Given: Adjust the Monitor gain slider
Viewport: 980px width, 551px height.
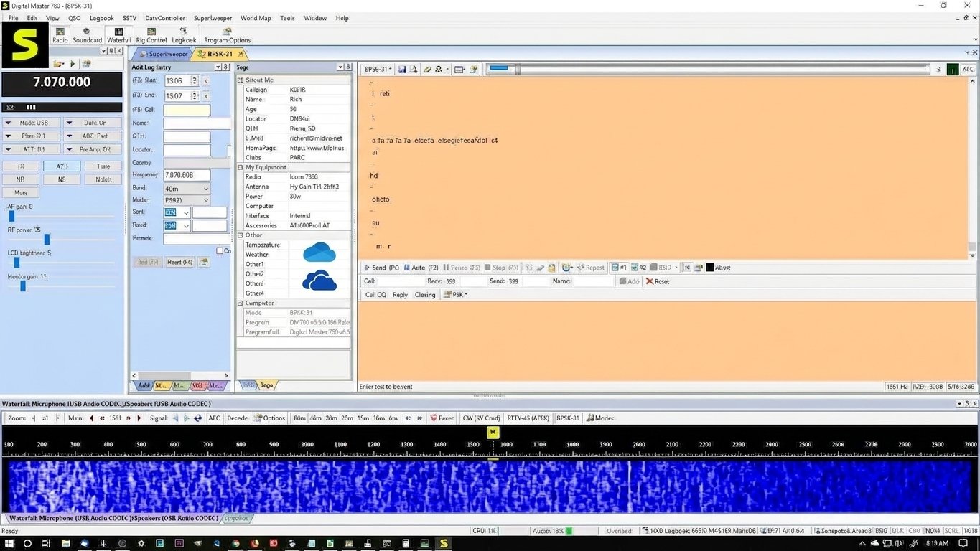Looking at the screenshot, I should (23, 286).
